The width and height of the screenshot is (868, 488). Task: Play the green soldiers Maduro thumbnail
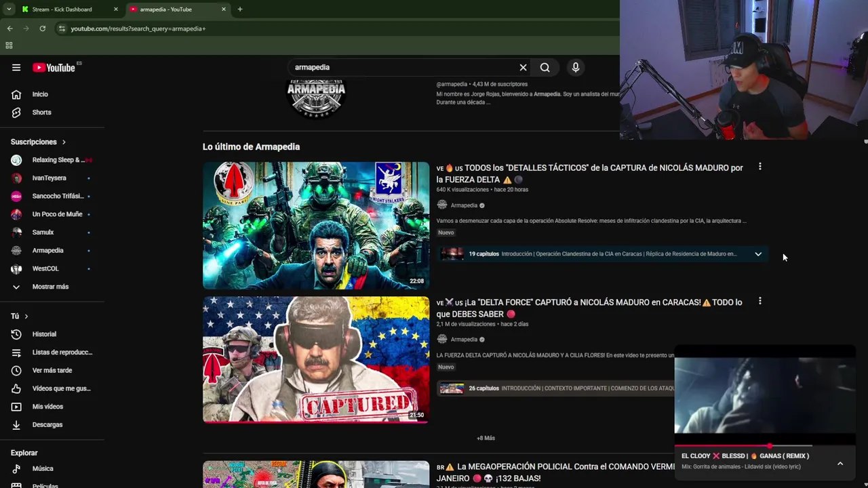coord(316,226)
